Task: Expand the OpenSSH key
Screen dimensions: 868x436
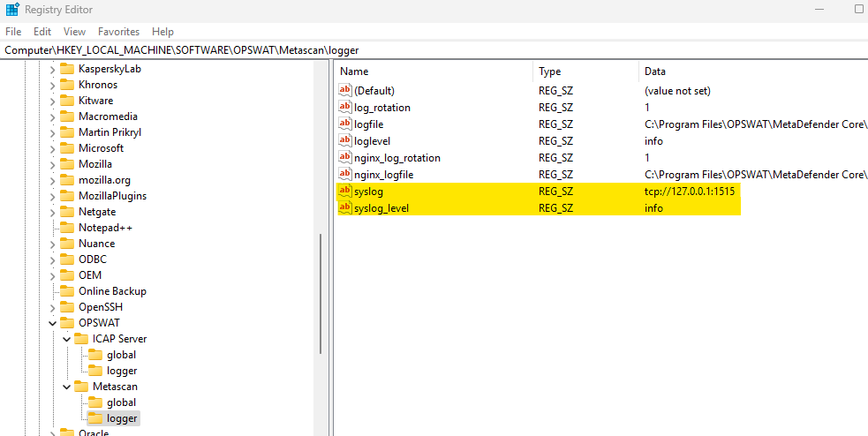Action: [x=53, y=307]
